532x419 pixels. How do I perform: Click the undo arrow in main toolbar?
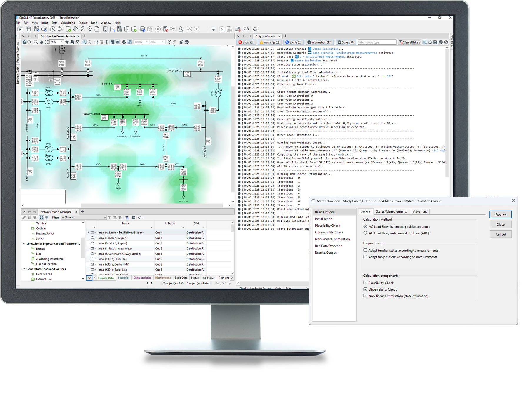[x=172, y=29]
